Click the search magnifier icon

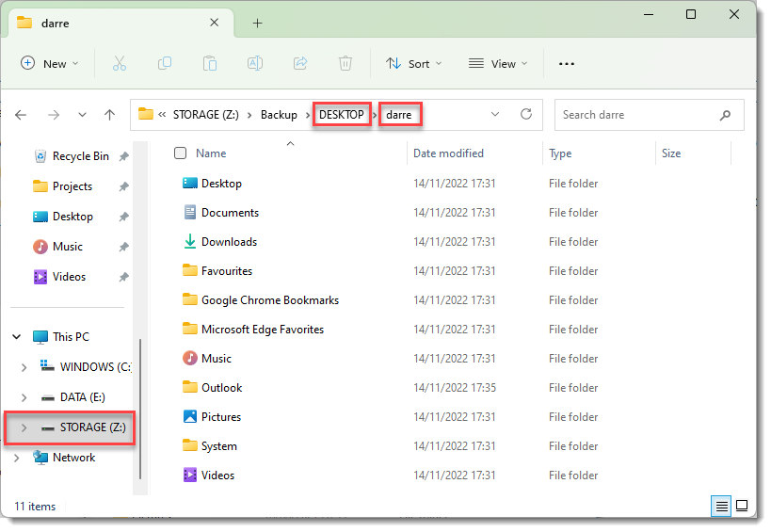tap(725, 115)
